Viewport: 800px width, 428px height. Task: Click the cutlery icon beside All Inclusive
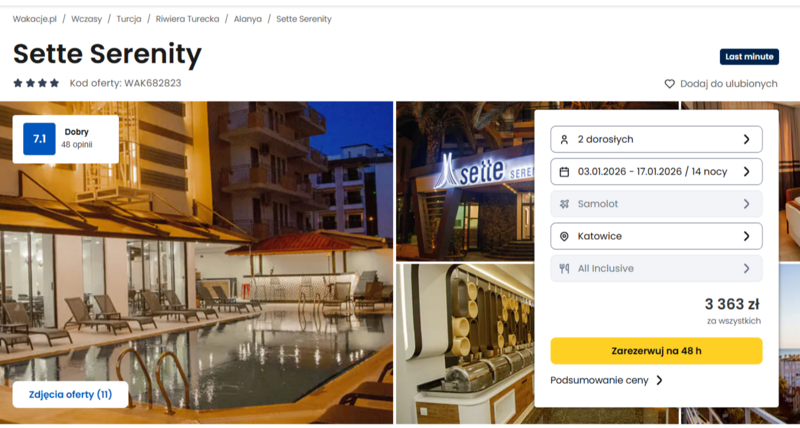(x=564, y=268)
